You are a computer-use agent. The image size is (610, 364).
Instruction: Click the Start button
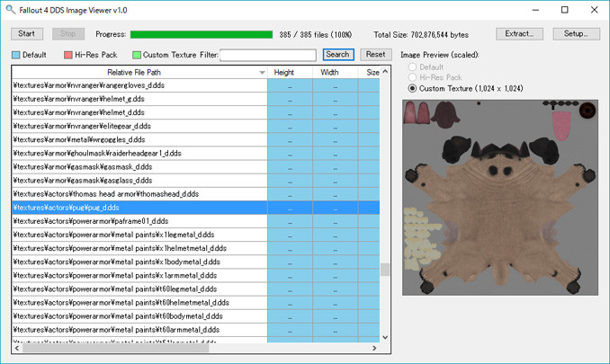27,34
